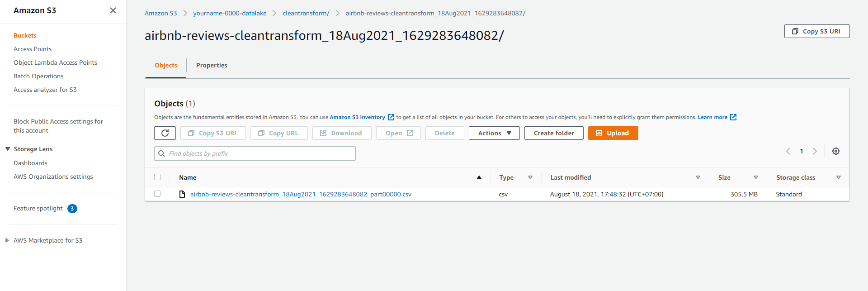Sort objects by Storage class column arrow
The width and height of the screenshot is (868, 291).
pos(839,177)
